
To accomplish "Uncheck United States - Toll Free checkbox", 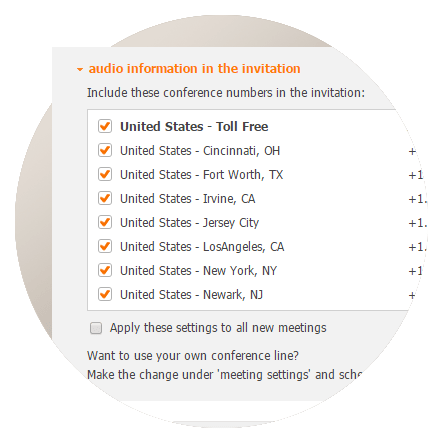I will click(x=105, y=126).
